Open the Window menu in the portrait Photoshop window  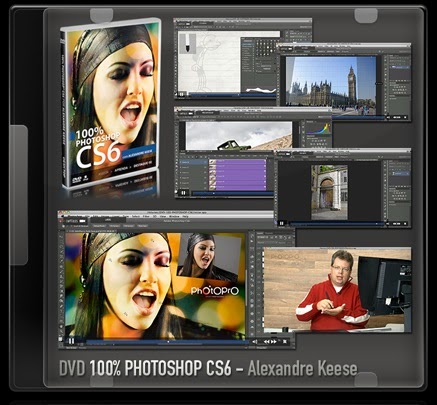[x=174, y=216]
